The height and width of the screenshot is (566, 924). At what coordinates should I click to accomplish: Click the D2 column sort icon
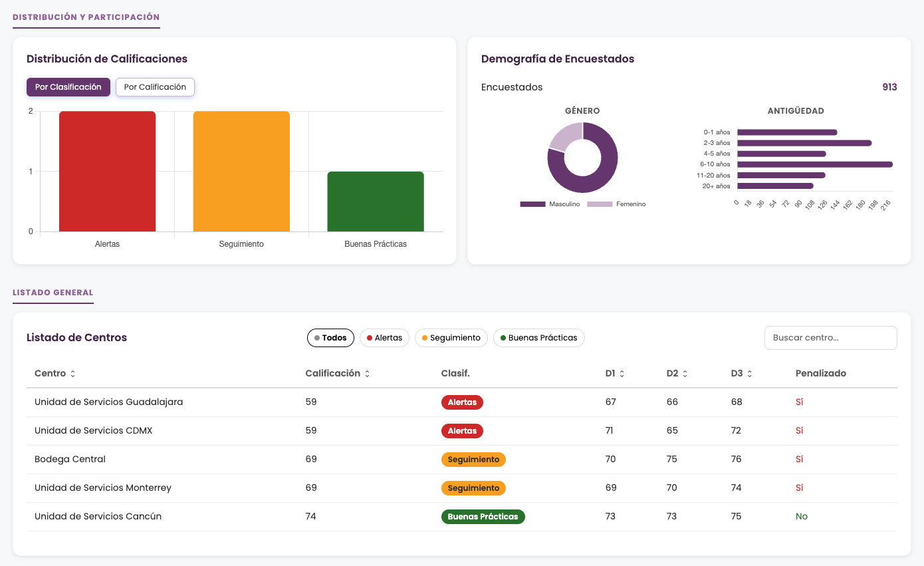[x=685, y=374]
